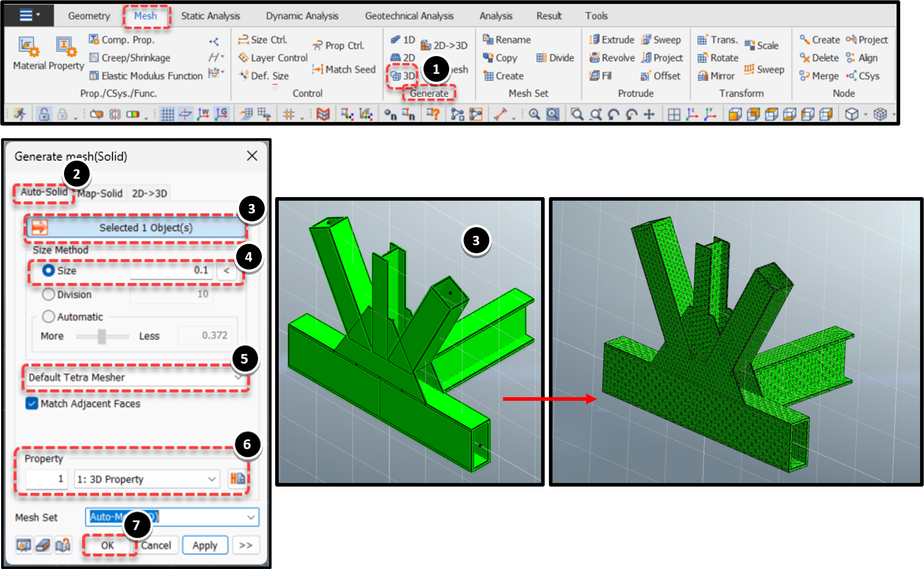Click the Match Seed tool

pyautogui.click(x=344, y=69)
